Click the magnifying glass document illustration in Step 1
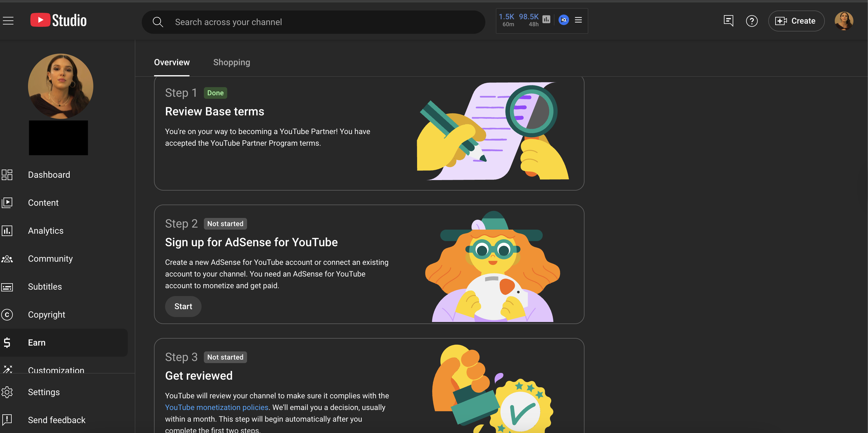 493,131
